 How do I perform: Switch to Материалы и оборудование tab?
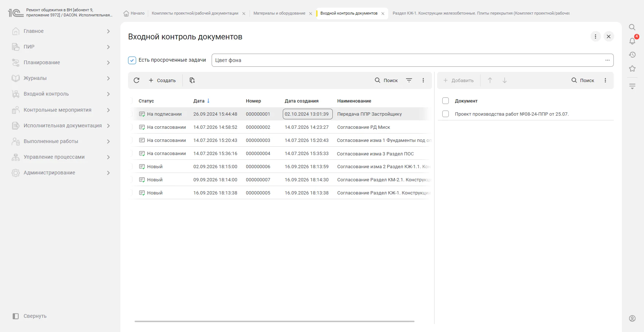(x=279, y=13)
